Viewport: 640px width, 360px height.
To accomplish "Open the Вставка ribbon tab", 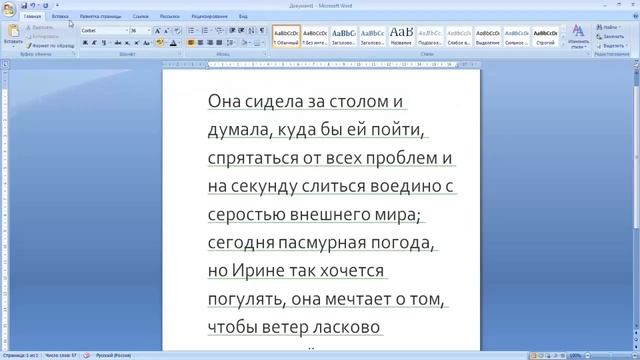I will (x=60, y=16).
